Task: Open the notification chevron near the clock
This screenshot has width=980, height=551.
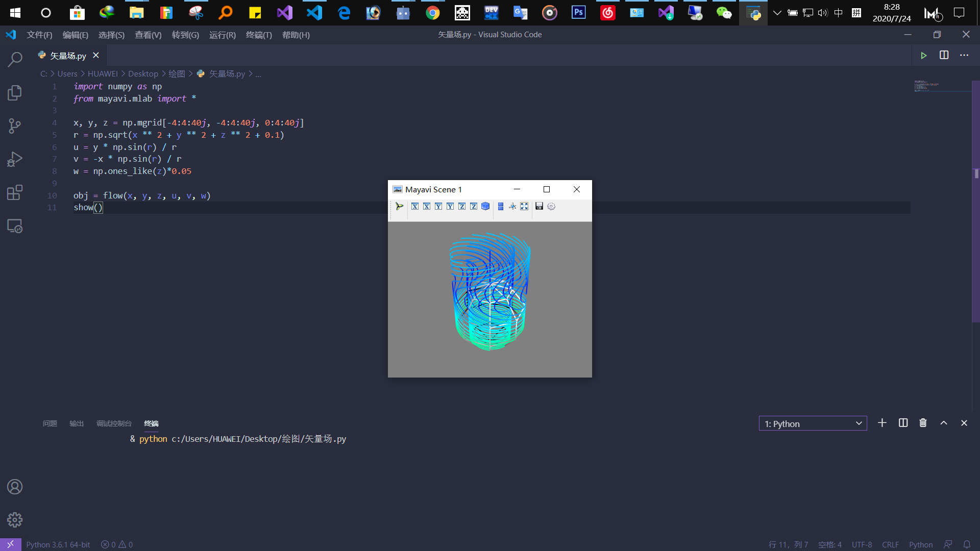Action: tap(777, 13)
